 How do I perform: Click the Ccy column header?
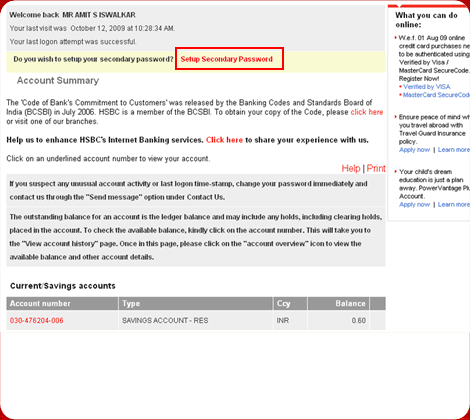coord(290,304)
